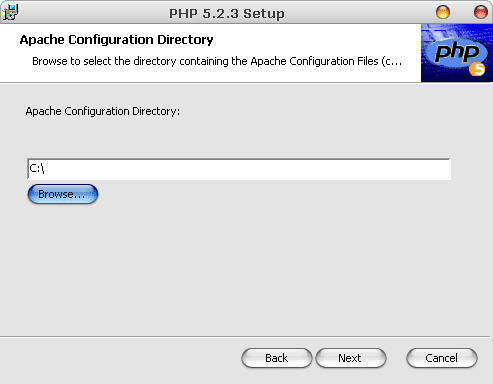Click the installer icon in title bar
This screenshot has width=493, height=384.
[x=10, y=12]
